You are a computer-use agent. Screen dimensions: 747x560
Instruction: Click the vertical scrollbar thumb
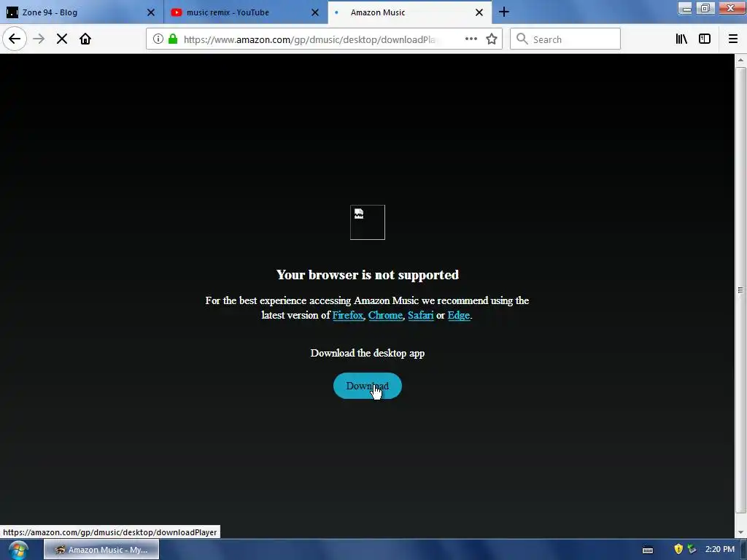[740, 290]
